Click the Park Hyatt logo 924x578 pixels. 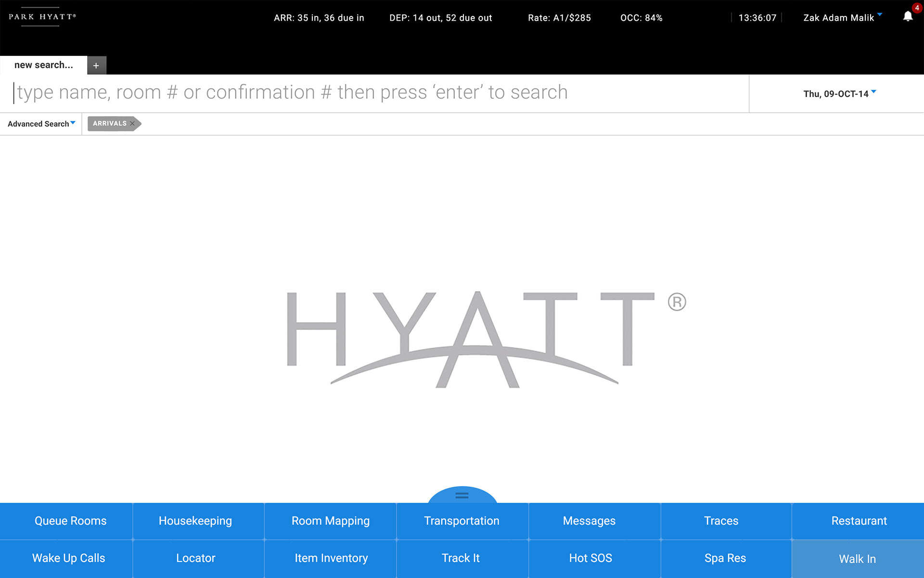[x=42, y=17]
